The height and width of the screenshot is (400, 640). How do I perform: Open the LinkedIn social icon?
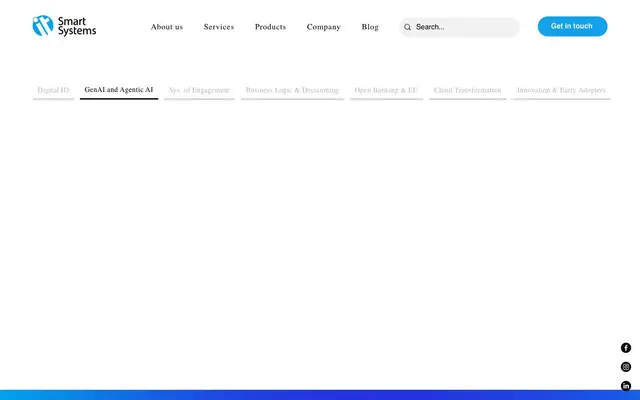626,386
